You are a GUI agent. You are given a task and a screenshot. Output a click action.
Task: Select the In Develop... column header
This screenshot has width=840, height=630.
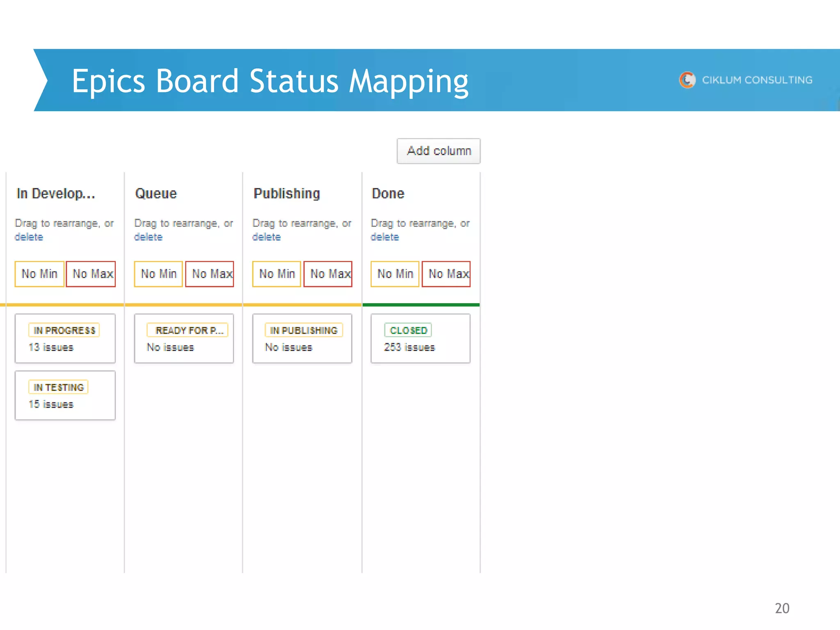56,193
